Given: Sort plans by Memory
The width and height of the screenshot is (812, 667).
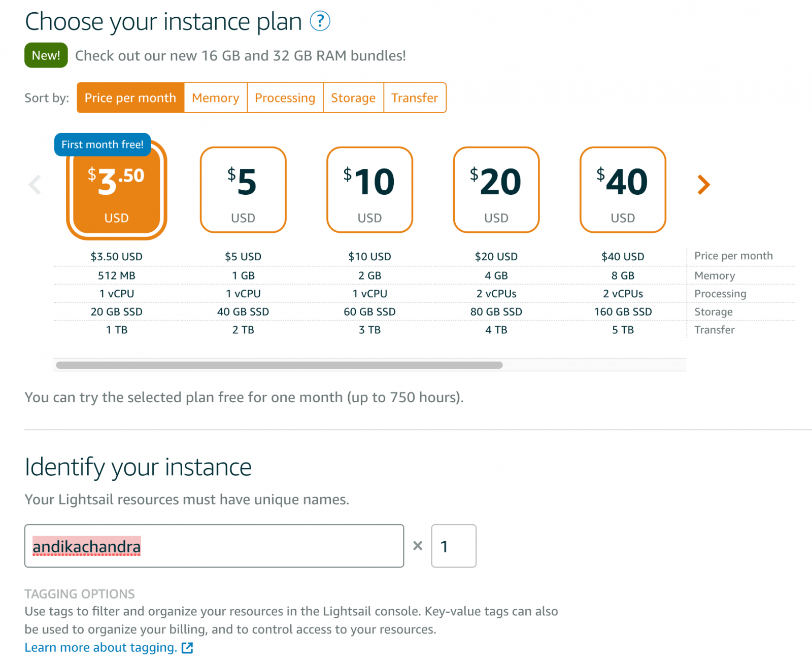Looking at the screenshot, I should point(216,98).
